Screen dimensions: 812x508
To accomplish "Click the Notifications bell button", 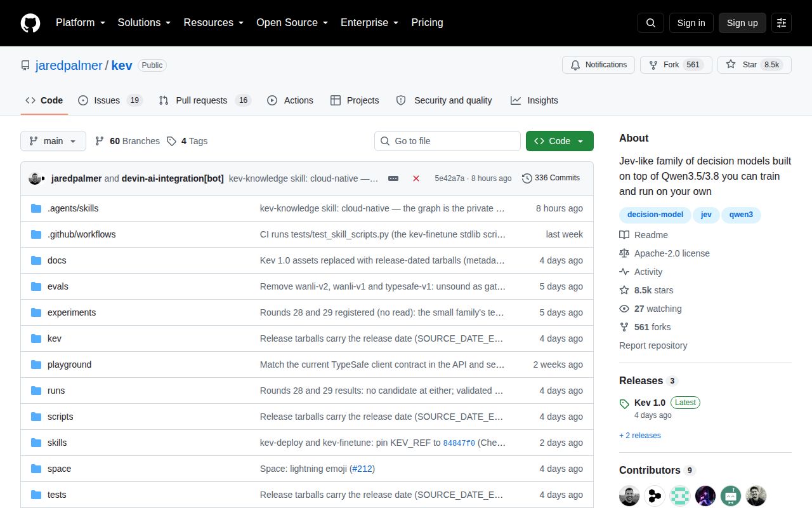I will click(x=598, y=65).
